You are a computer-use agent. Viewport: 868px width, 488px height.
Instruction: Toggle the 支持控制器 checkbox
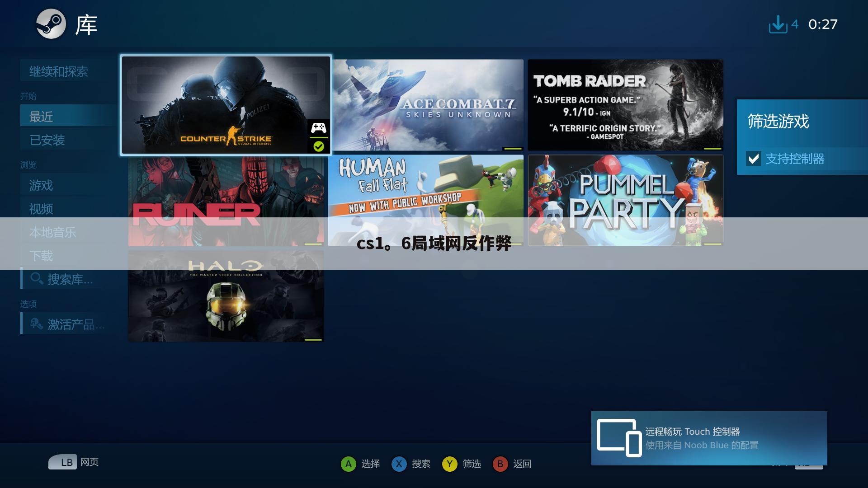tap(754, 159)
